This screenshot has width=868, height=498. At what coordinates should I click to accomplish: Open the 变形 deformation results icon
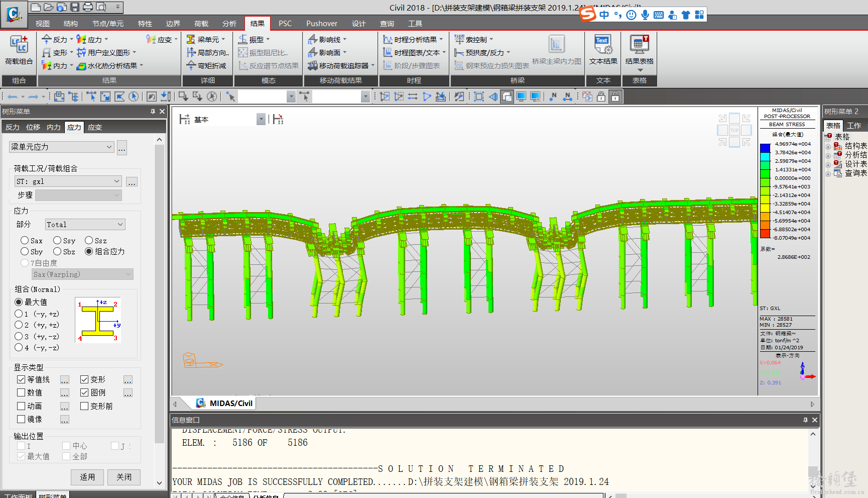(x=47, y=52)
